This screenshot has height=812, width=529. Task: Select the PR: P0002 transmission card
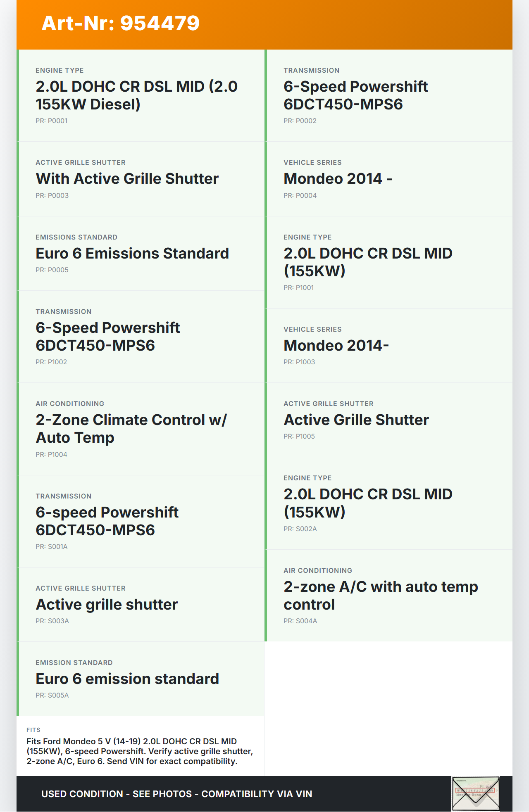click(388, 95)
